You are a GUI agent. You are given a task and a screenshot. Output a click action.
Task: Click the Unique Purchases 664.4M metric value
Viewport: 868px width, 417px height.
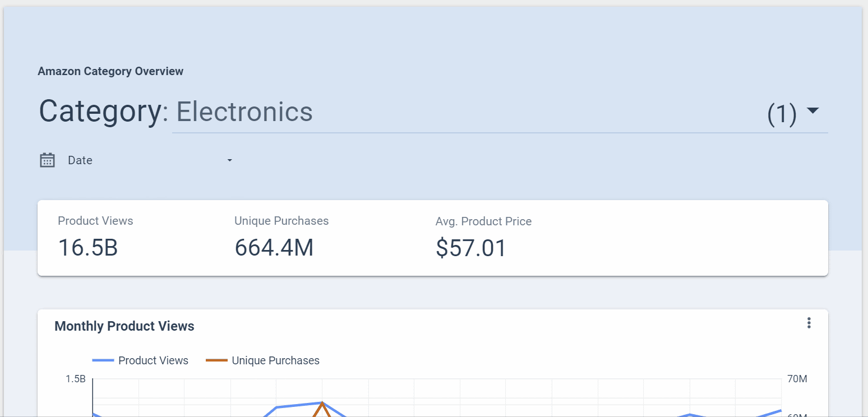[x=274, y=247]
